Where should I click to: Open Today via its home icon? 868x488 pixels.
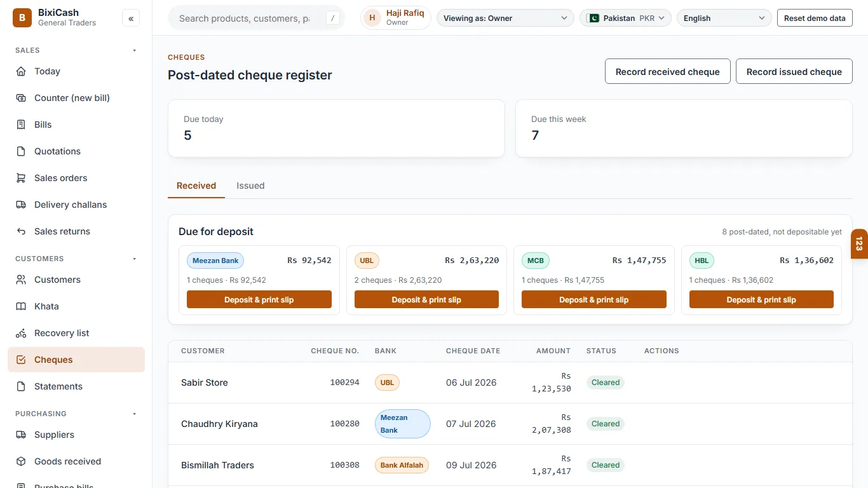point(21,71)
